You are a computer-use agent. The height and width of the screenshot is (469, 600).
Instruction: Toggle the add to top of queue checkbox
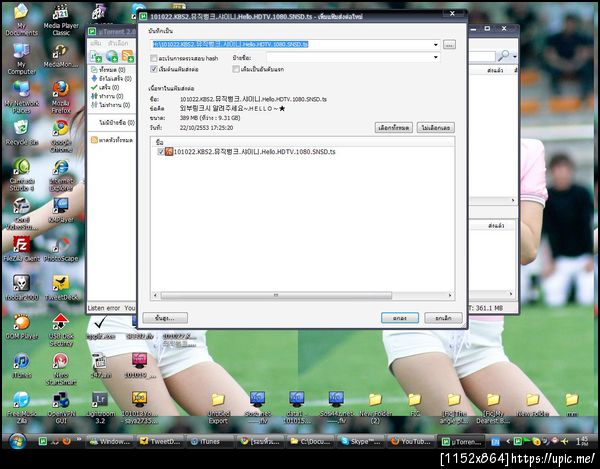click(236, 69)
